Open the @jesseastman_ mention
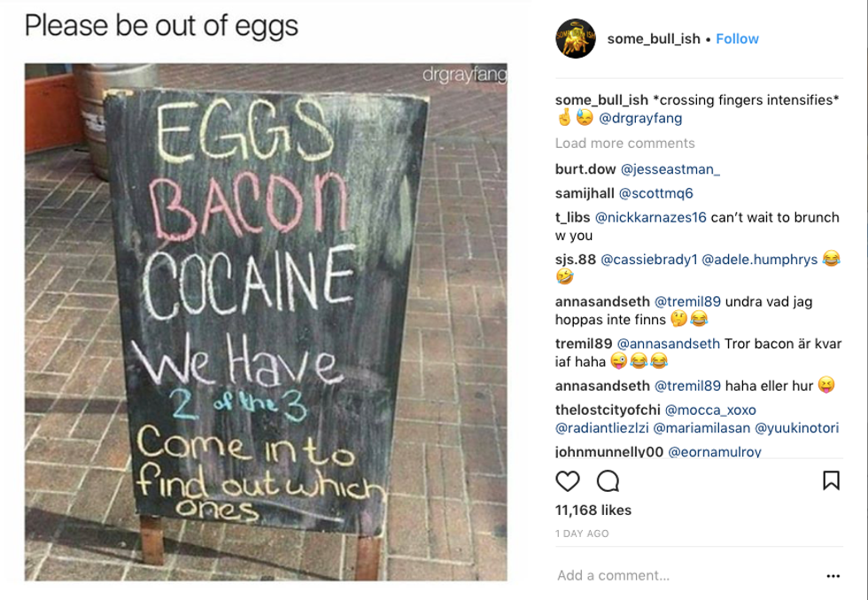The height and width of the screenshot is (600, 868). [x=670, y=168]
